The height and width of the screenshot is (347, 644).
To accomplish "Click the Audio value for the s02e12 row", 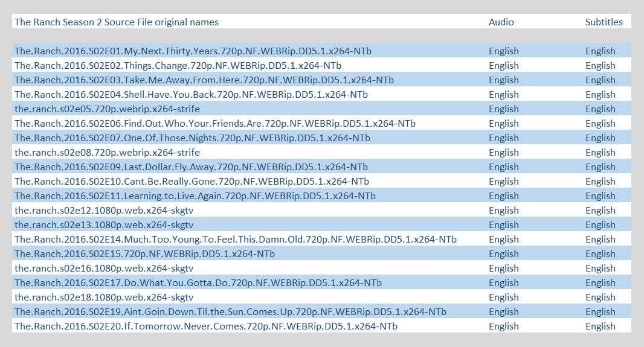I will pyautogui.click(x=503, y=211).
